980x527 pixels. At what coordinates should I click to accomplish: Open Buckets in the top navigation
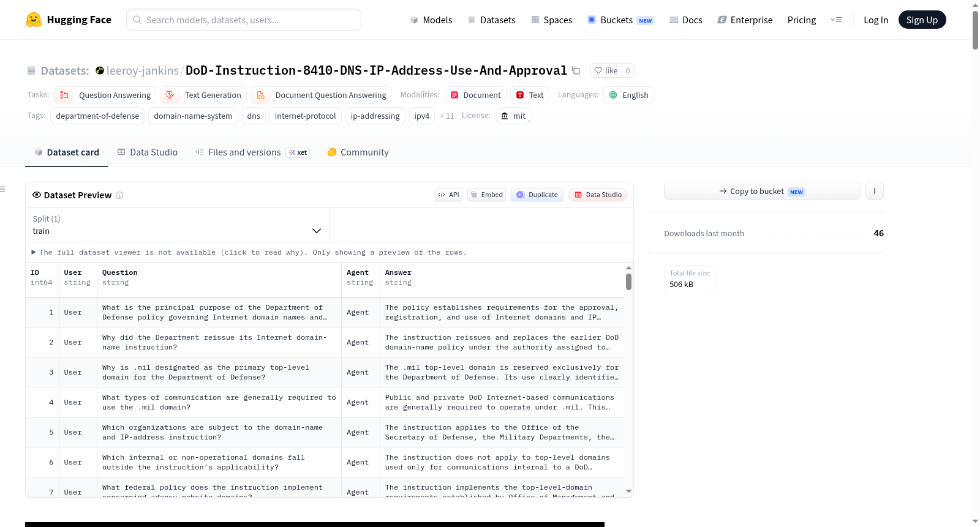pos(620,20)
